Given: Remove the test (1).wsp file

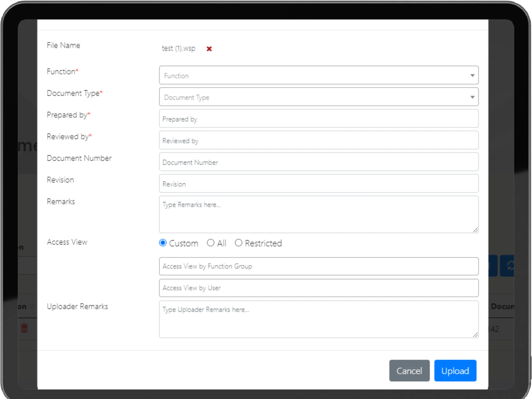Looking at the screenshot, I should [x=209, y=49].
